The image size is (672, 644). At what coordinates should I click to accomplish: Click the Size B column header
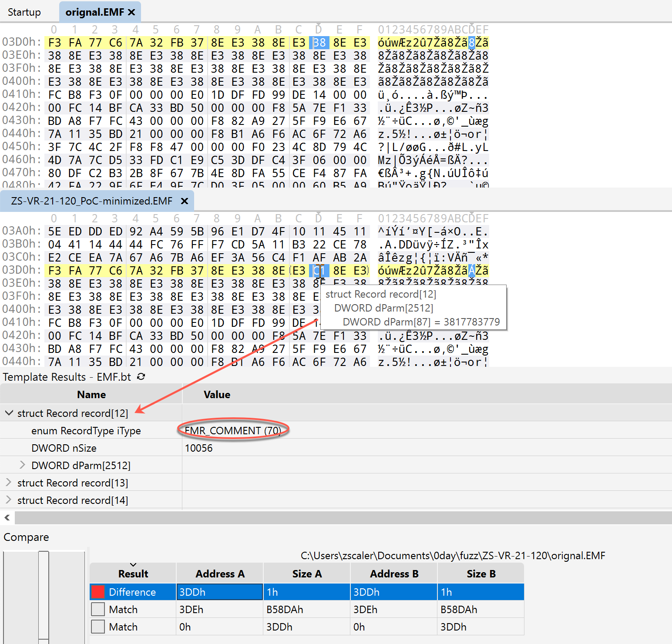[x=480, y=574]
